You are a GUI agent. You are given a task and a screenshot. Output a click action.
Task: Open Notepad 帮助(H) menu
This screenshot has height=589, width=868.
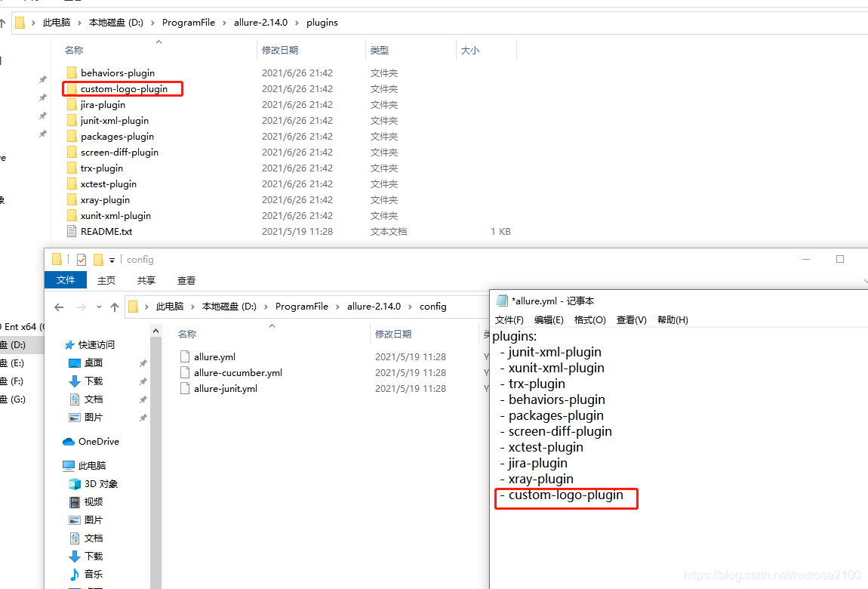pos(673,320)
